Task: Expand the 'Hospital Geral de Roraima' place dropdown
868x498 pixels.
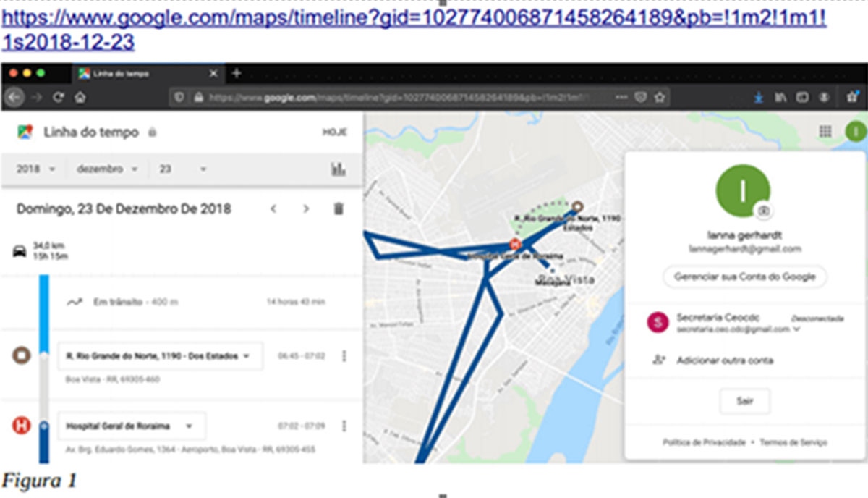Action: point(132,426)
